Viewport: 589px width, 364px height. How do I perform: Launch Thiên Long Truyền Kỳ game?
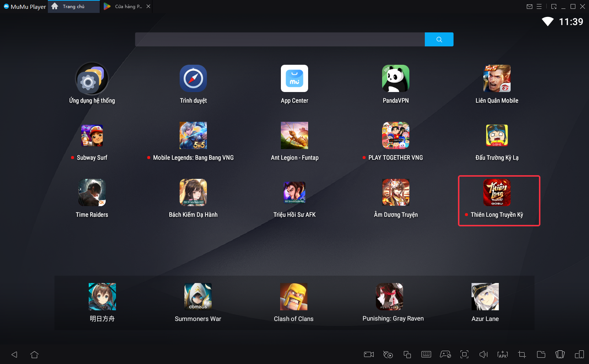(497, 192)
